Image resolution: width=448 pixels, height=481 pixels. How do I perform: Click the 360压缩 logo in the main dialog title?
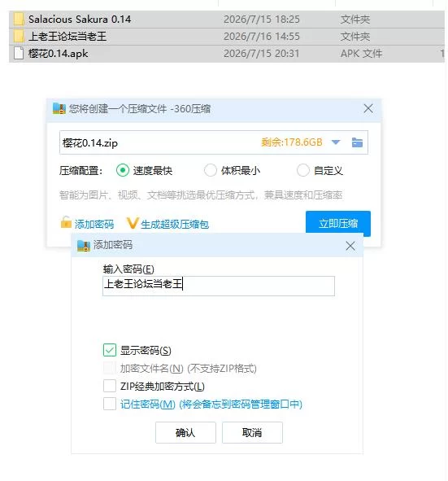(x=59, y=108)
